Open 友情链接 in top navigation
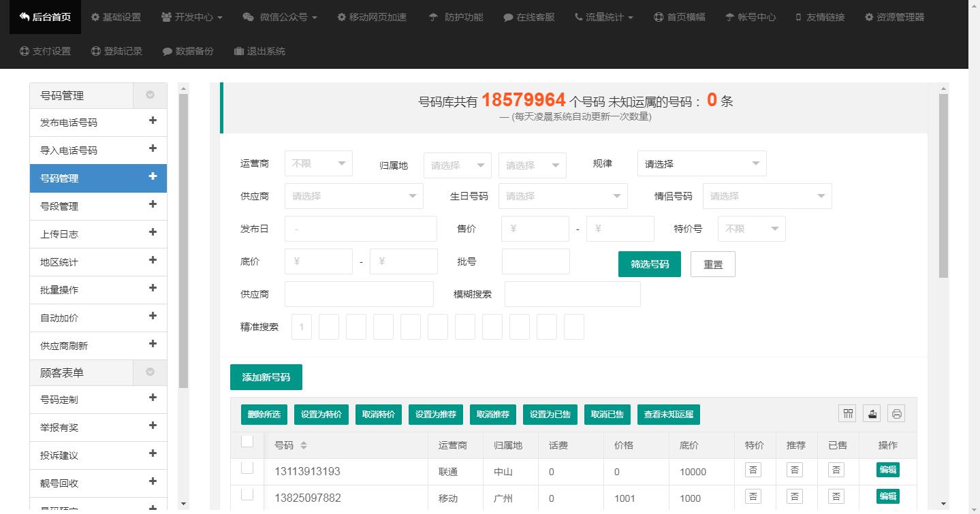This screenshot has height=514, width=980. [x=820, y=17]
